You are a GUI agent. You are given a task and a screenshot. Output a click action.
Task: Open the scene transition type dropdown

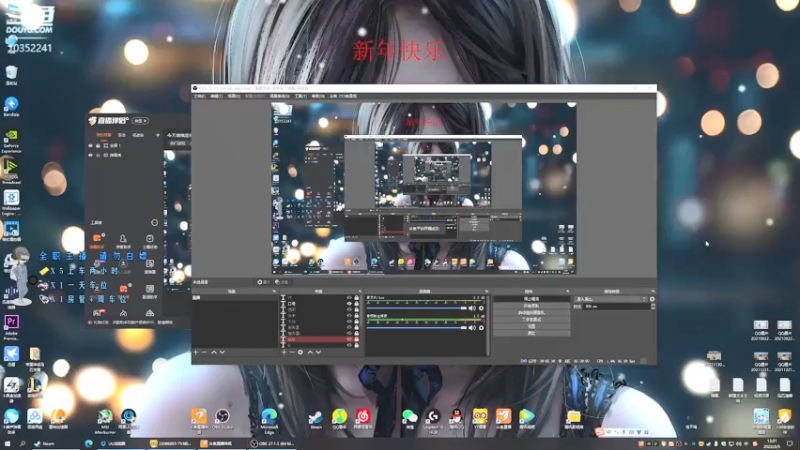pyautogui.click(x=611, y=299)
